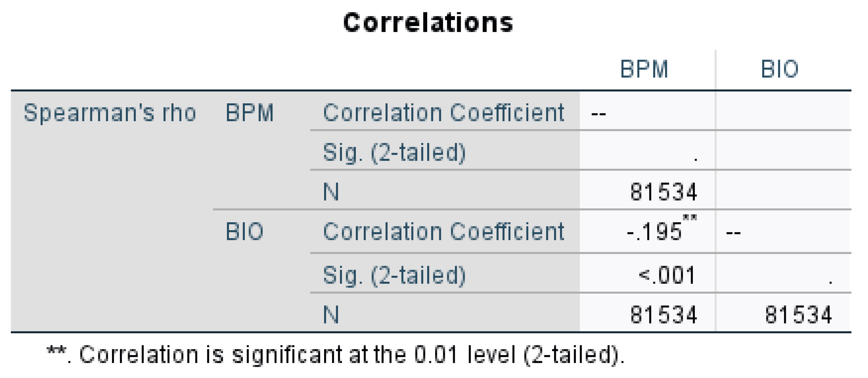This screenshot has width=868, height=378.
Task: Click Sig. (2-tailed) label in BIO row group
Action: point(394,275)
